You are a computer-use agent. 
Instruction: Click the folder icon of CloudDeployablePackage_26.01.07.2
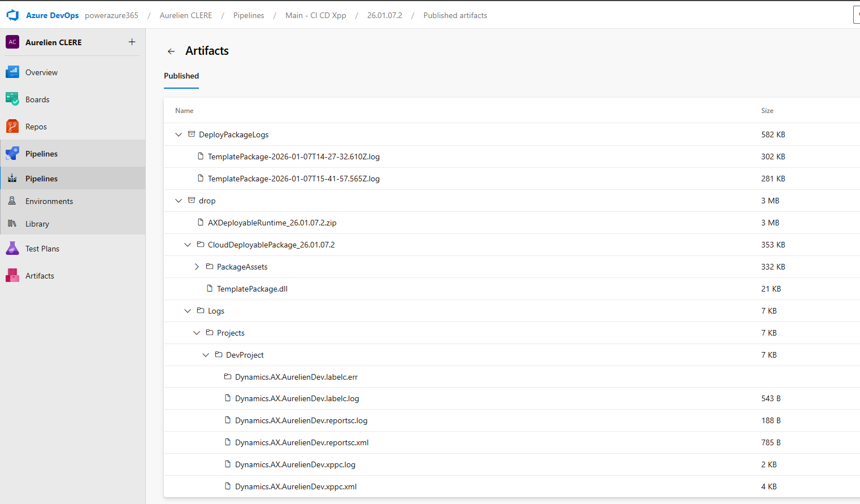201,245
